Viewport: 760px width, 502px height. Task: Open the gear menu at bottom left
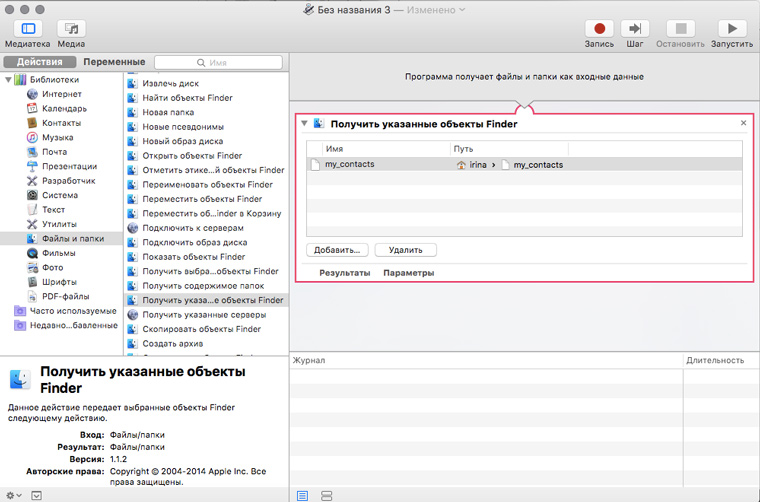click(x=12, y=495)
